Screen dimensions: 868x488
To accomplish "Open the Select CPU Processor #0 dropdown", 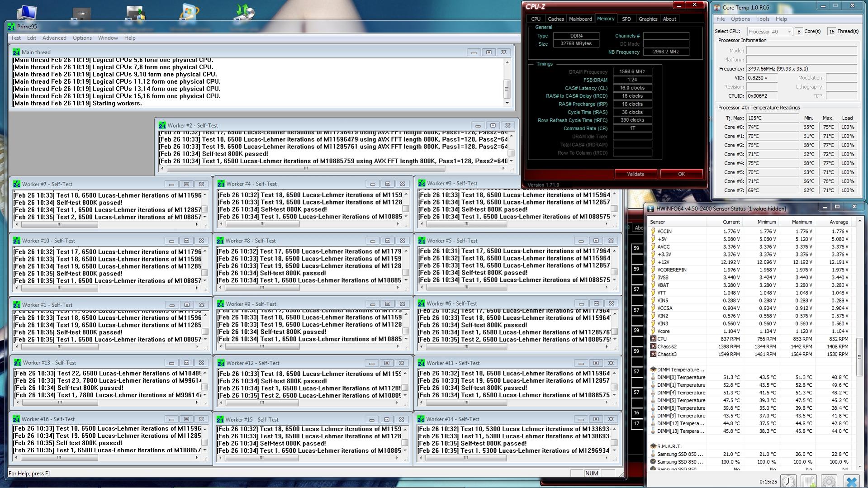I will tap(770, 31).
